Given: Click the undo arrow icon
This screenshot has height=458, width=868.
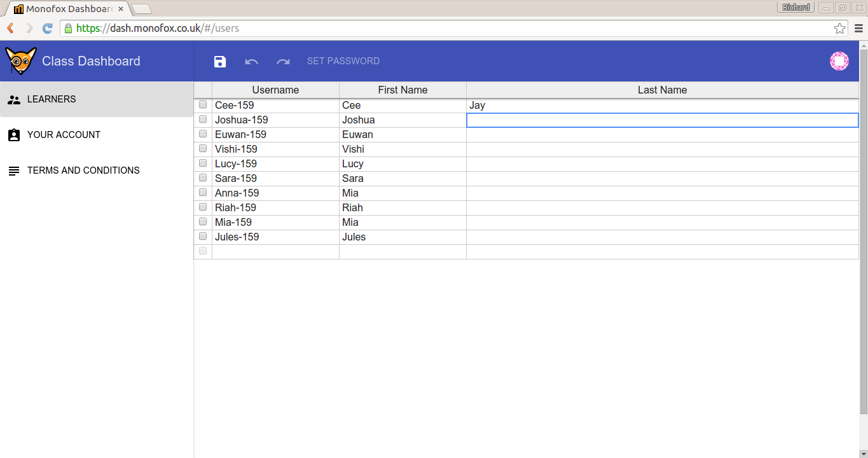Looking at the screenshot, I should point(251,61).
